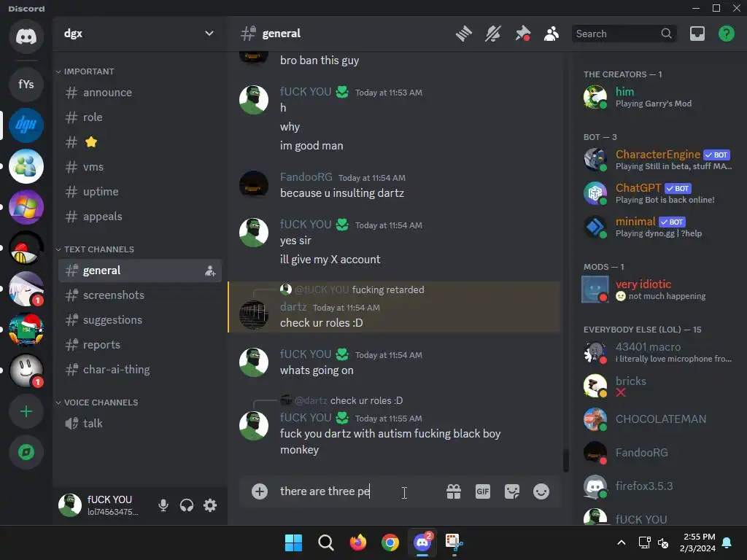Click the chat scrollbar thumb
Viewport: 747px width, 560px height.
(566, 461)
